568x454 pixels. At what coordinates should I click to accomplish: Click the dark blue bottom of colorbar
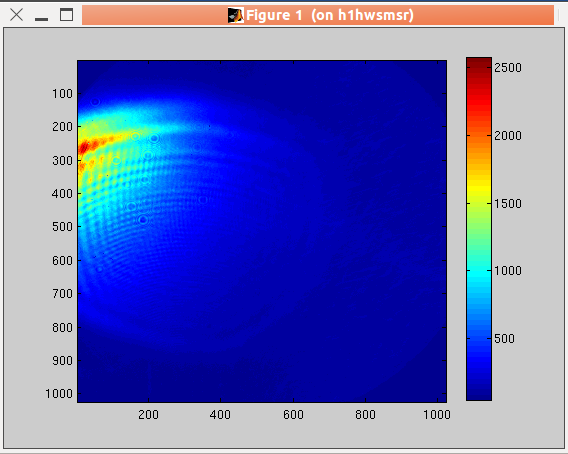pos(479,391)
